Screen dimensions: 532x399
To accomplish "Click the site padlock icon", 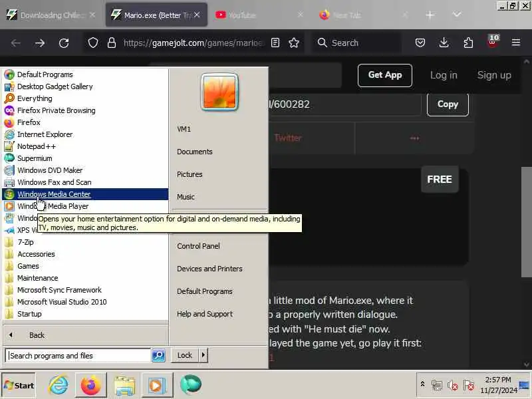I will coord(112,43).
